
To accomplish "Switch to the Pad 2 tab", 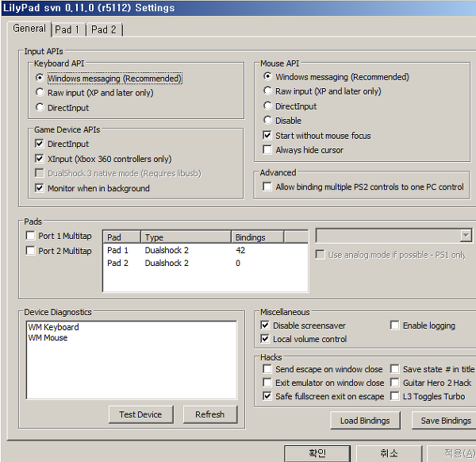I will tap(104, 29).
